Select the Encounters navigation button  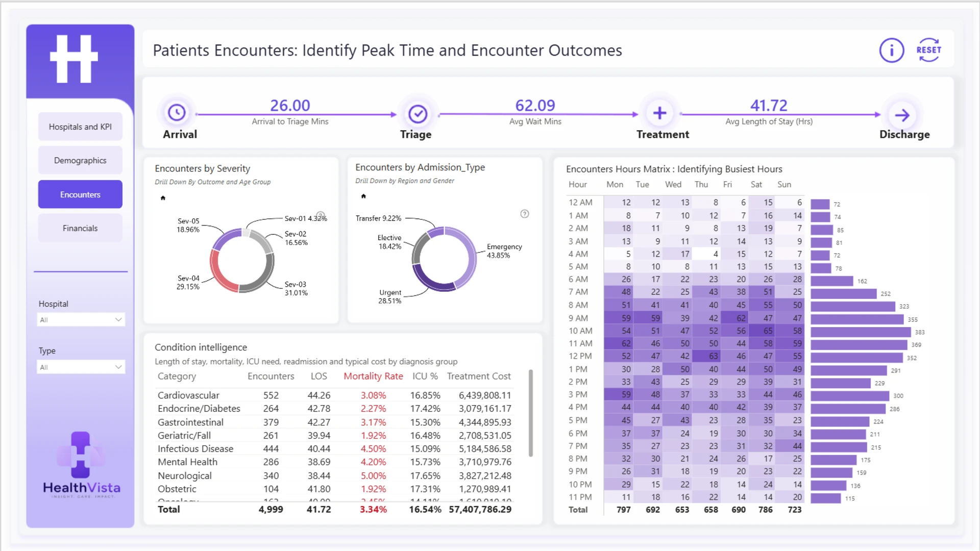click(x=80, y=194)
